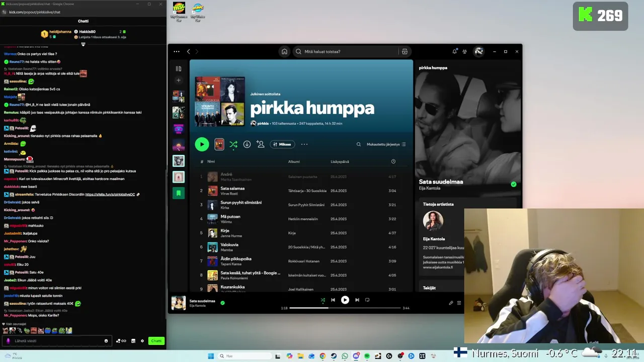The height and width of the screenshot is (362, 644).
Task: Create new playlist with plus icon
Action: click(178, 80)
